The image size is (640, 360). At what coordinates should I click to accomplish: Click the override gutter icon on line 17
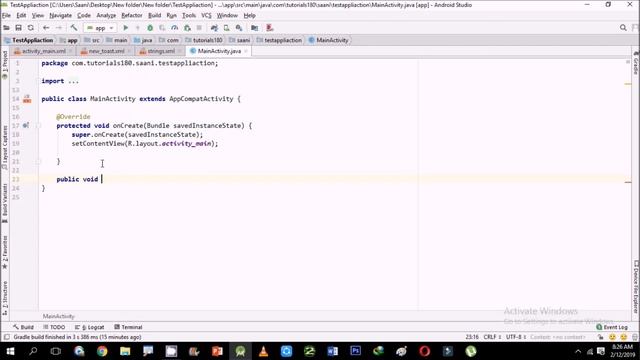click(26, 125)
